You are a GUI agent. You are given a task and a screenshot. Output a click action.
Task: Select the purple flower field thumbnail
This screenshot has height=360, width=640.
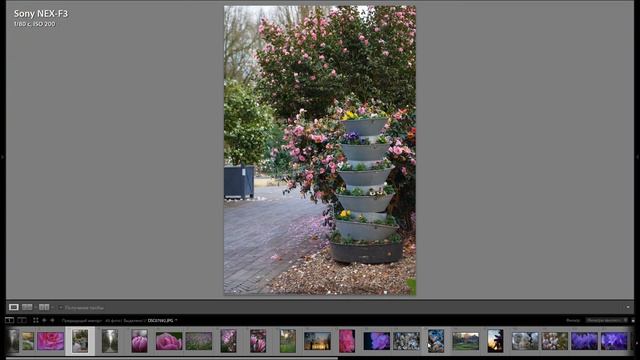tap(199, 341)
